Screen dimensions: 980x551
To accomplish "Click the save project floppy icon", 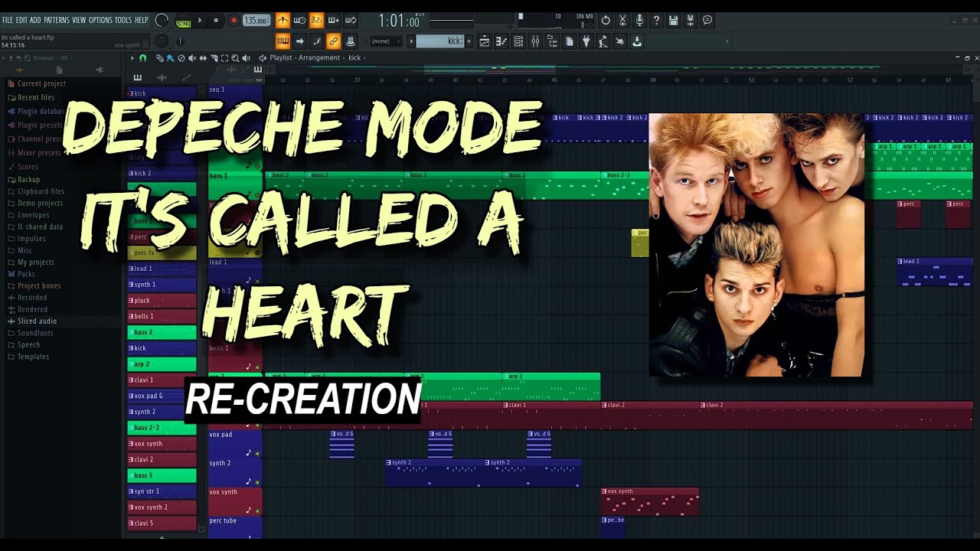I will pos(673,21).
